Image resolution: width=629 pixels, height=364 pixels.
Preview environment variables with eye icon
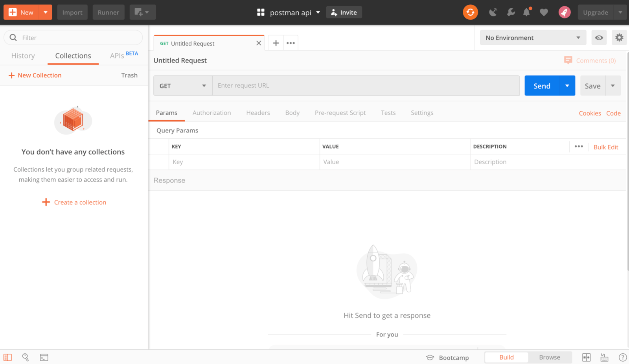pyautogui.click(x=599, y=37)
